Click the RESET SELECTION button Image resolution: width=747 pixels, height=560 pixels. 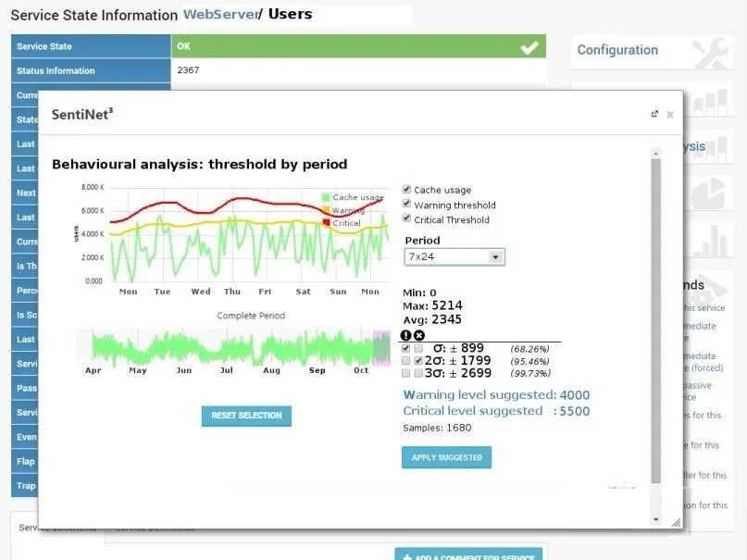(246, 416)
